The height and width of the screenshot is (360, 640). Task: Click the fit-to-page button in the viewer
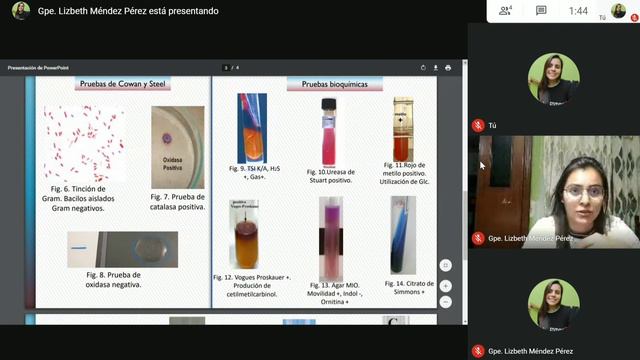(446, 265)
